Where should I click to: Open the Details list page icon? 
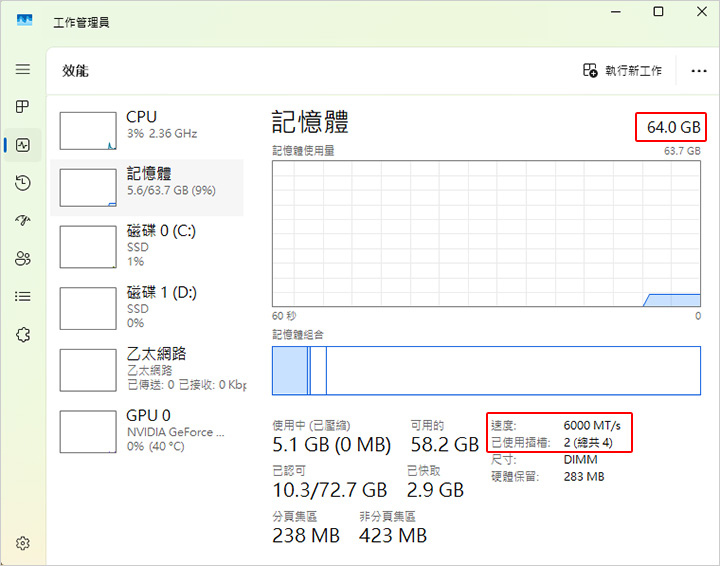point(22,296)
